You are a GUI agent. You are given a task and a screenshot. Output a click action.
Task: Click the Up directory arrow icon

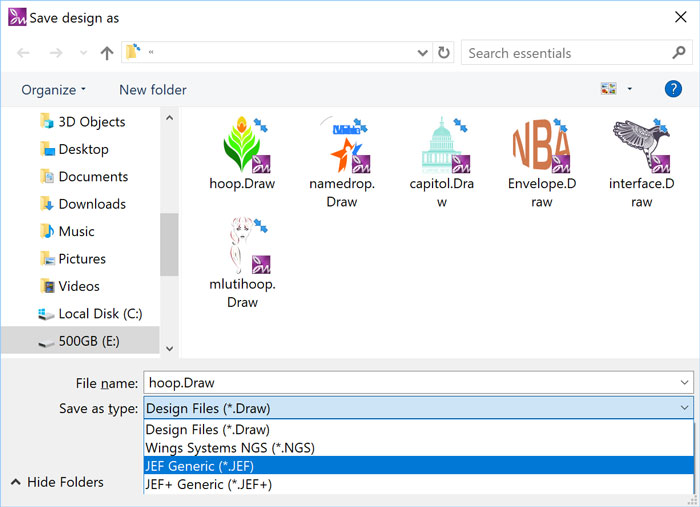pos(107,53)
